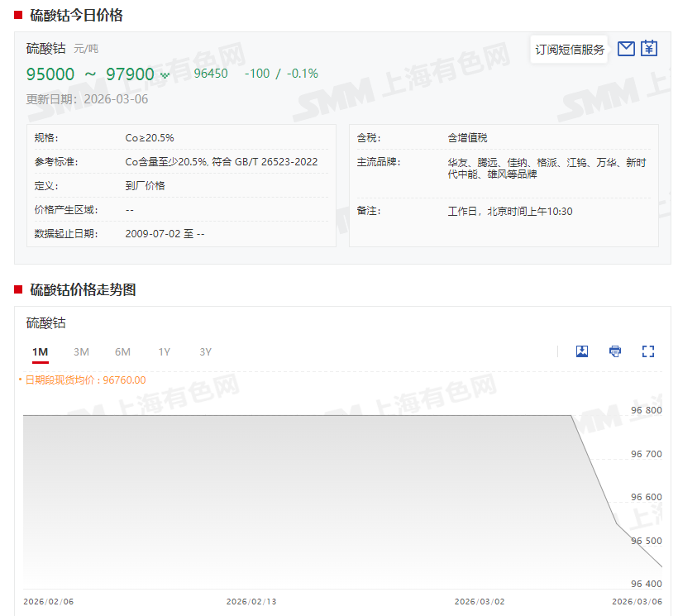Show the 1Y price trend

tap(165, 352)
